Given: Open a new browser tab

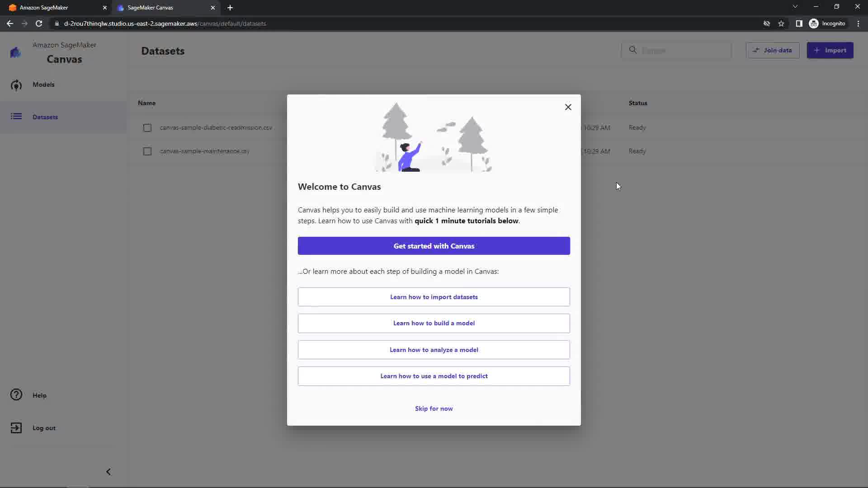Looking at the screenshot, I should pos(230,8).
